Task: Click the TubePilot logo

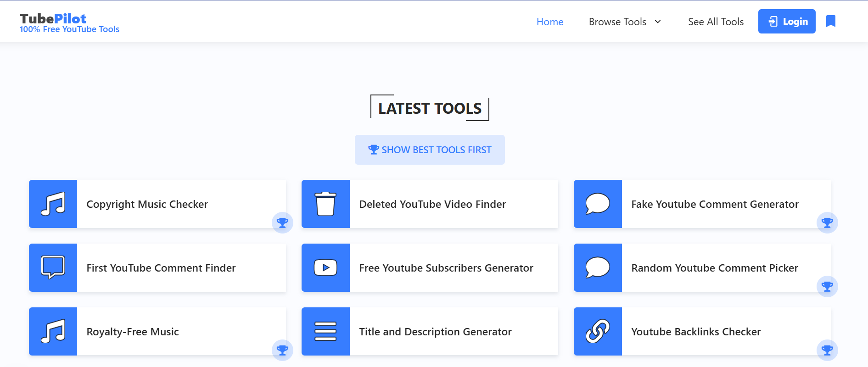Action: coord(53,19)
